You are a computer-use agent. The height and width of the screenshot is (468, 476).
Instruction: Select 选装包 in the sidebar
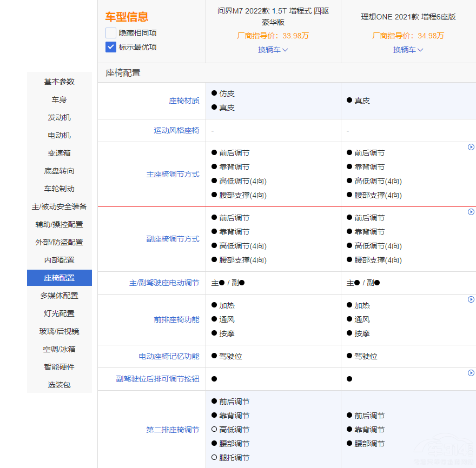point(59,385)
